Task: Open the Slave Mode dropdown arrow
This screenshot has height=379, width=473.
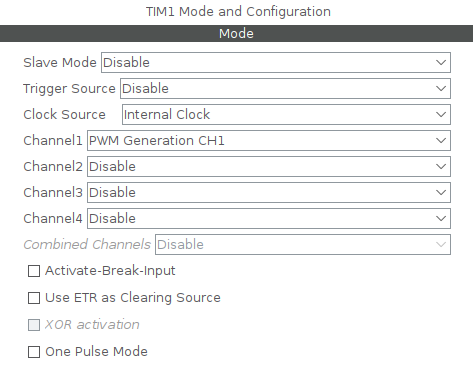Action: (441, 62)
